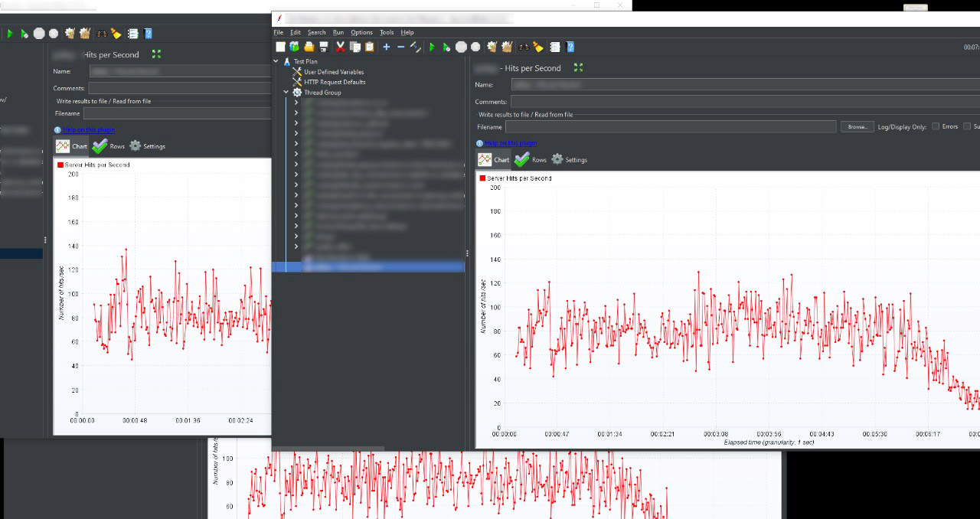Click the Stop icon in the back window
The height and width of the screenshot is (519, 980).
[x=39, y=34]
